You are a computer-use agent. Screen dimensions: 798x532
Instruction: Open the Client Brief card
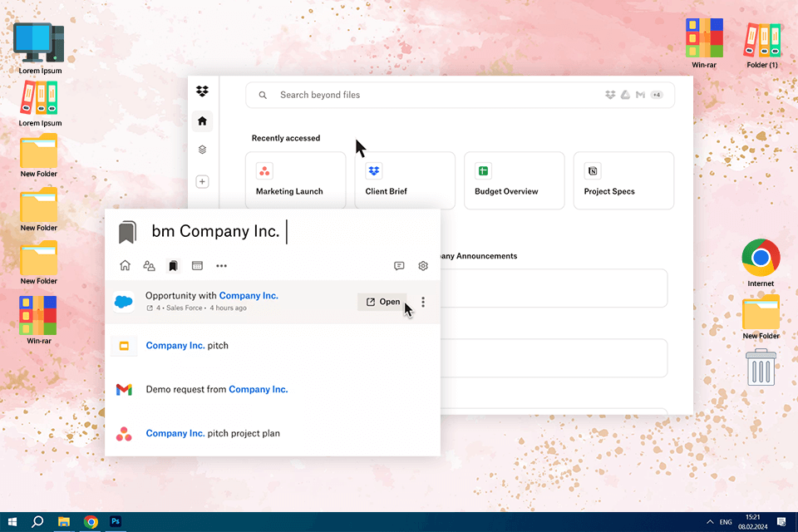coord(405,180)
